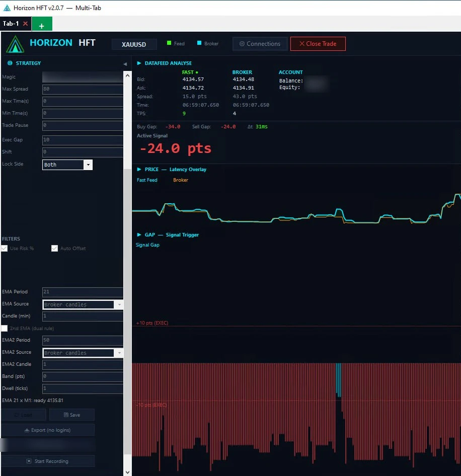Collapse the Strategy panel with the left arrow
Viewport: 461px width, 476px height.
tap(125, 64)
